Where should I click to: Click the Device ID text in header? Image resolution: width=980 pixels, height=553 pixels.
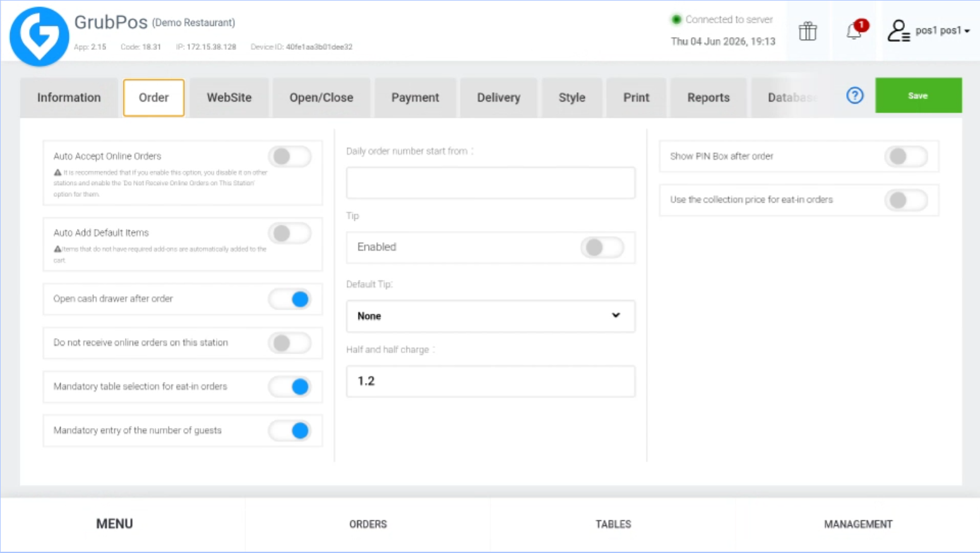coord(301,47)
